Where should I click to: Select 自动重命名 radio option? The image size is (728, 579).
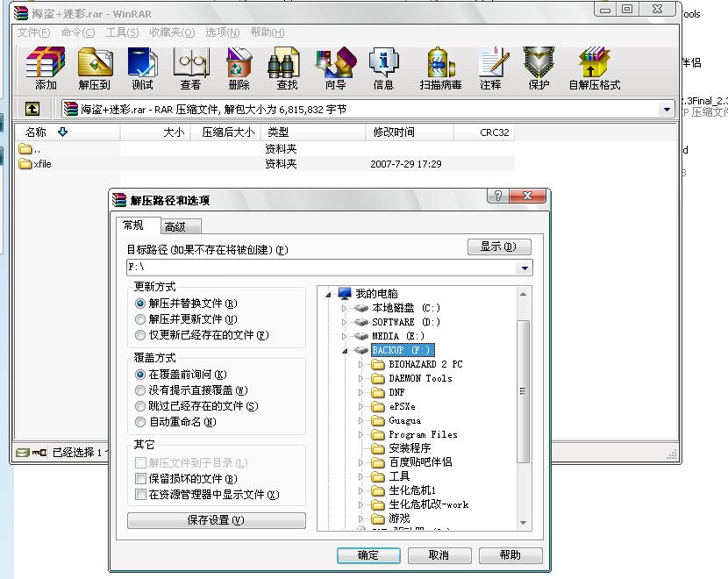point(139,422)
